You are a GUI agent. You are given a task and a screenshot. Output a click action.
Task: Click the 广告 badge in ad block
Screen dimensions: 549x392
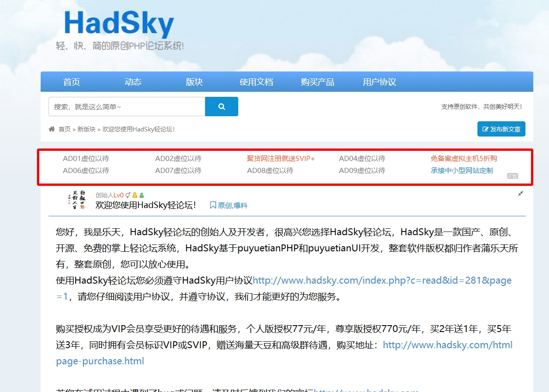[x=512, y=176]
